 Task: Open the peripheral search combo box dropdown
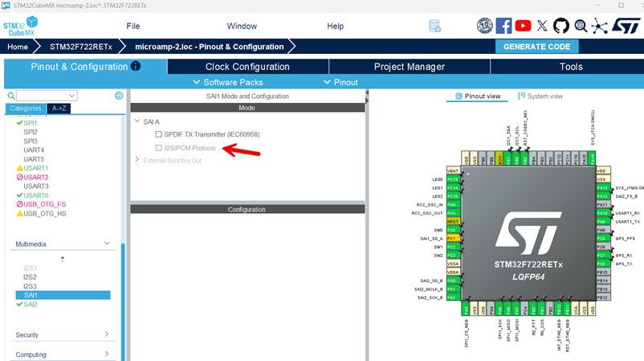coord(72,96)
